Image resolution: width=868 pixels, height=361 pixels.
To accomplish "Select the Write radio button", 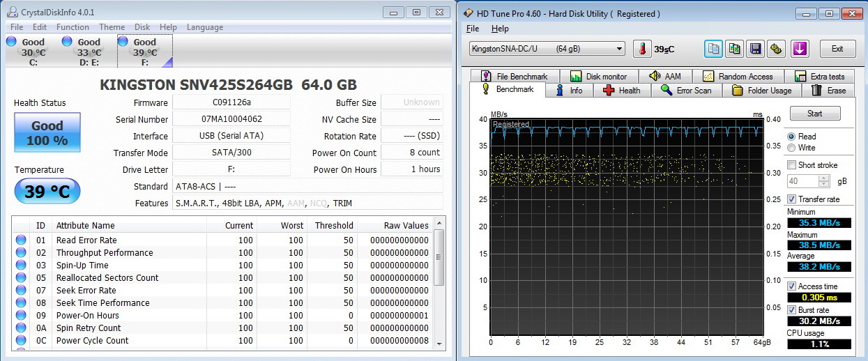I will (x=791, y=148).
